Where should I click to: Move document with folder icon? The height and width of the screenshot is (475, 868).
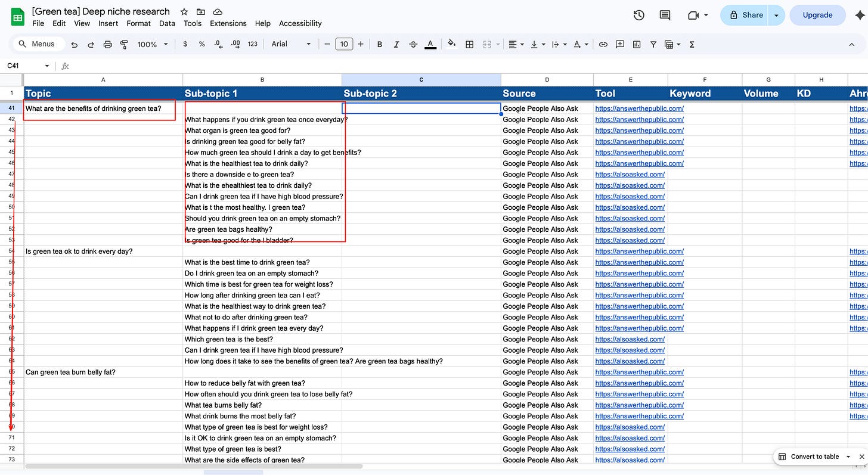[201, 12]
